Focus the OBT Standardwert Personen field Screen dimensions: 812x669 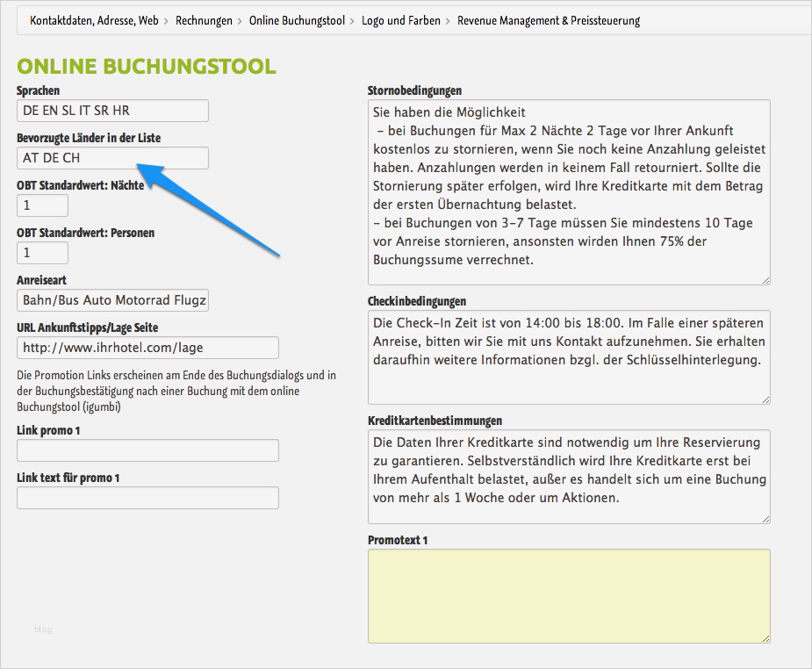pos(41,253)
